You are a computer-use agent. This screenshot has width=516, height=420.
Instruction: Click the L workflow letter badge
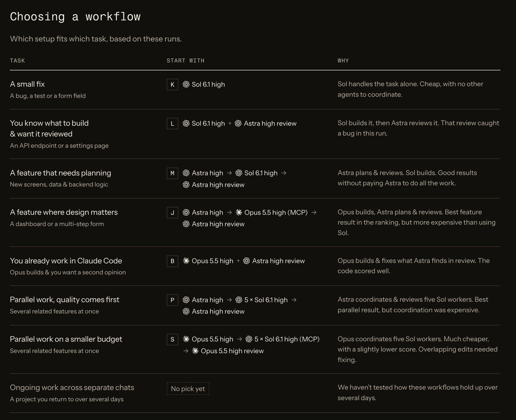click(172, 124)
